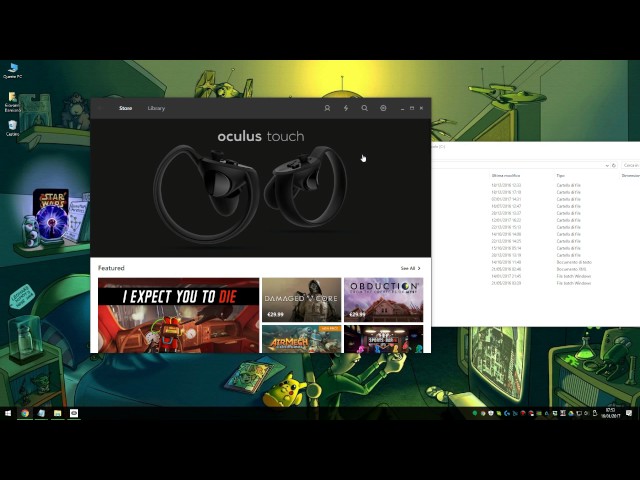Click the Chrome icon in system tray
This screenshot has width=640, height=480.
click(x=483, y=413)
